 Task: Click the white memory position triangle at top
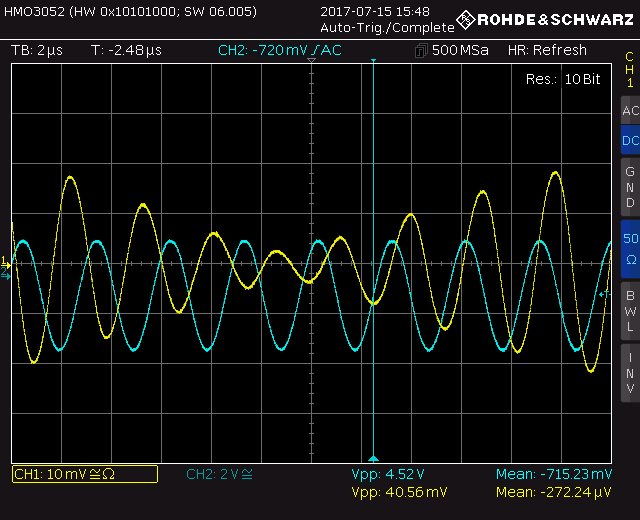[x=312, y=63]
